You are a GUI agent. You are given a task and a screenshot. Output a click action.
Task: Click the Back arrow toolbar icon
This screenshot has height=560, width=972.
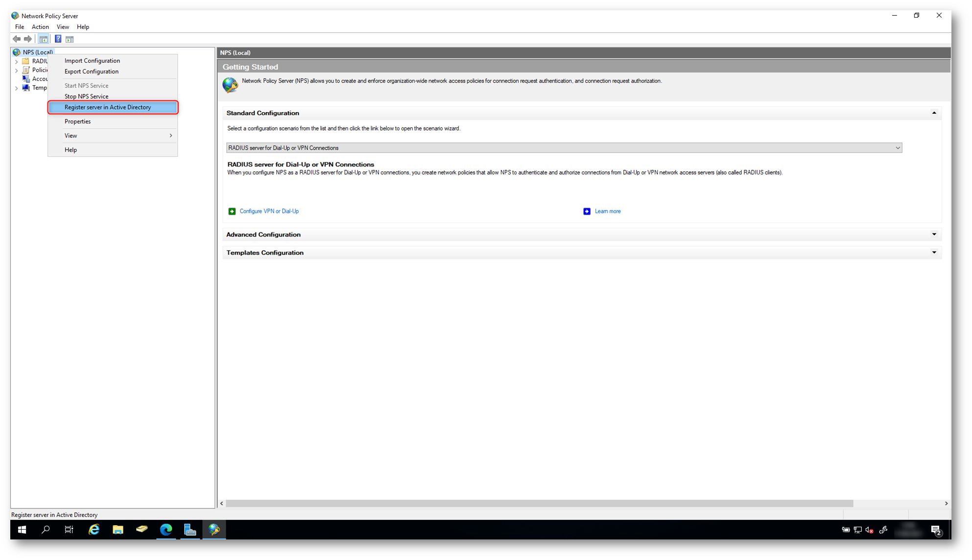[x=17, y=39]
